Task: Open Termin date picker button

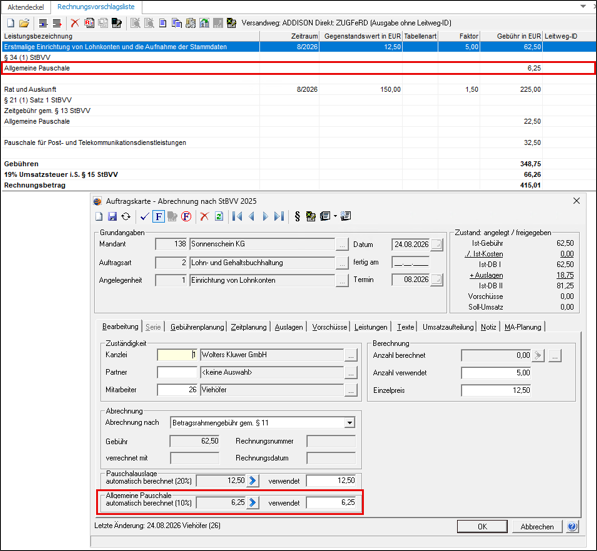Action: point(437,280)
